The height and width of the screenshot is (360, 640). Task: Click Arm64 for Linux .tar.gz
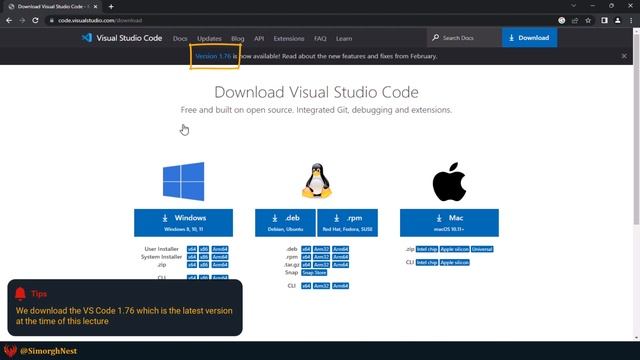tap(340, 265)
